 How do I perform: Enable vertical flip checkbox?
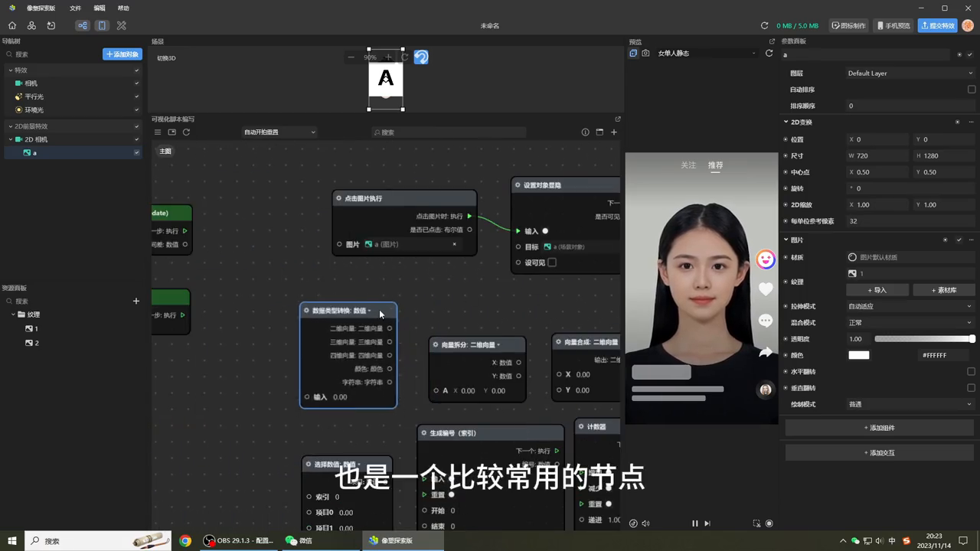tap(972, 388)
